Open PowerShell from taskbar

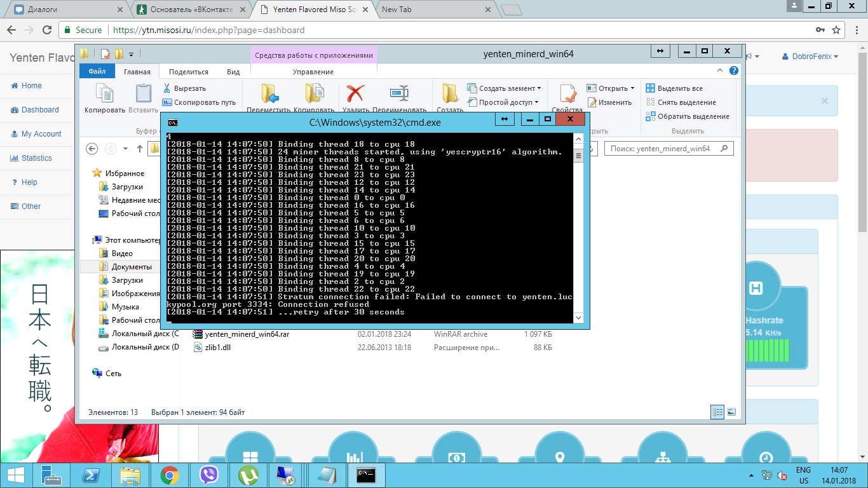[x=91, y=475]
